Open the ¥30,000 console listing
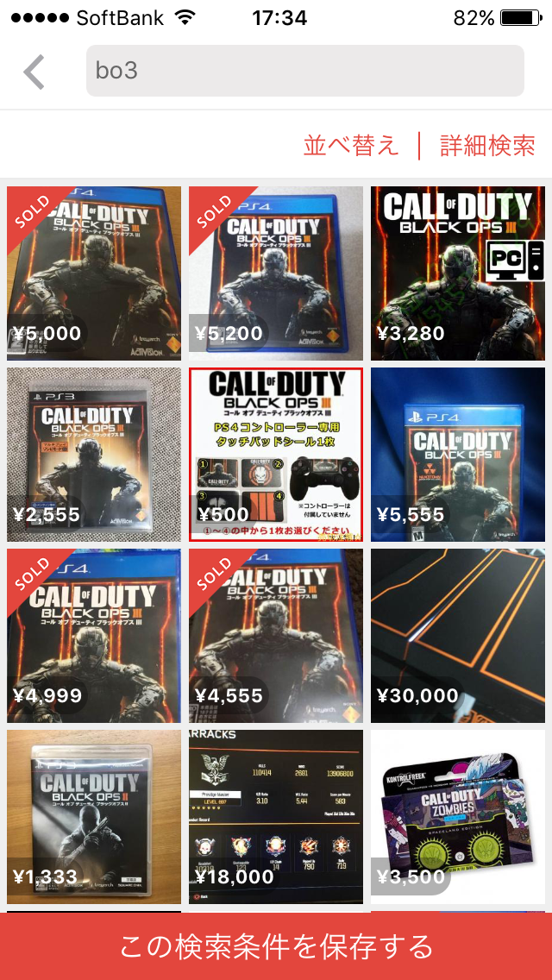The image size is (552, 980). click(x=458, y=636)
